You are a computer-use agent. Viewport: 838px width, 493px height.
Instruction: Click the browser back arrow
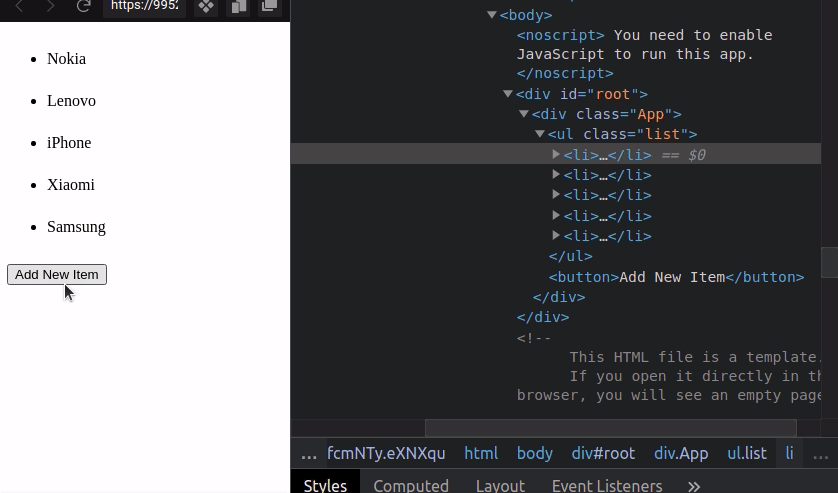(x=19, y=6)
